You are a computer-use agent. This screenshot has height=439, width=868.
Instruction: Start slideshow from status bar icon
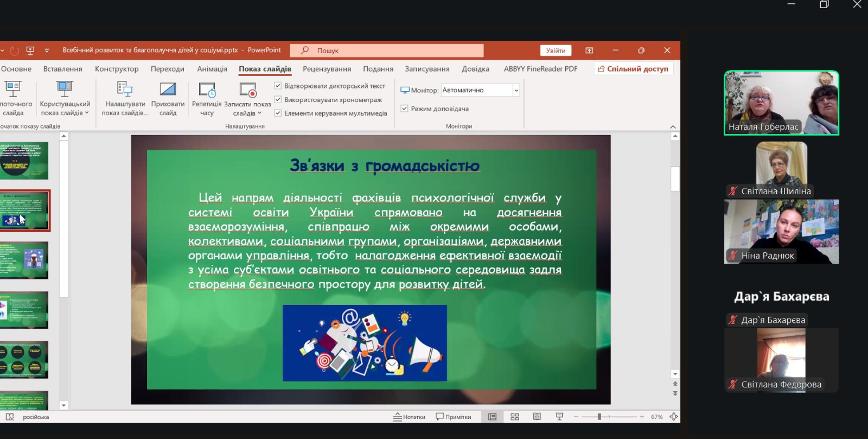click(x=559, y=417)
